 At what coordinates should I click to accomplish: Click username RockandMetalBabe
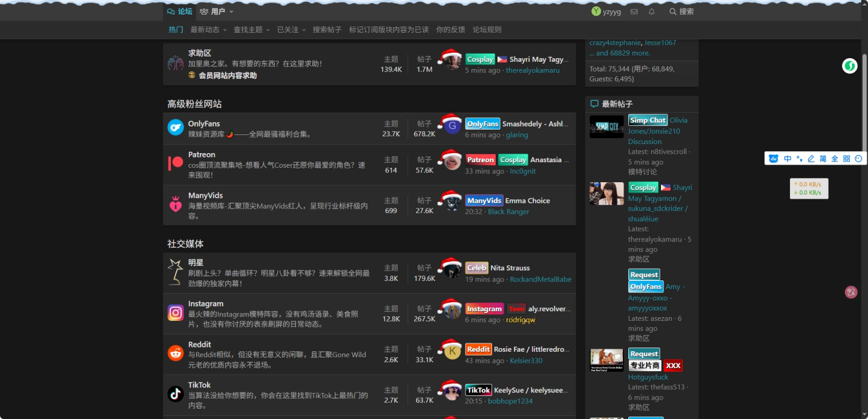[541, 279]
